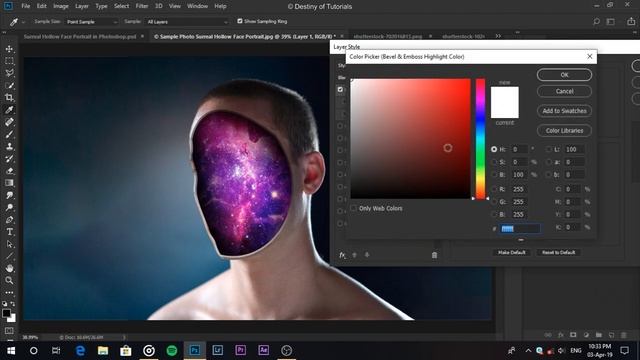Select the Quick Selection tool
Image resolution: width=640 pixels, height=360 pixels.
(9, 86)
